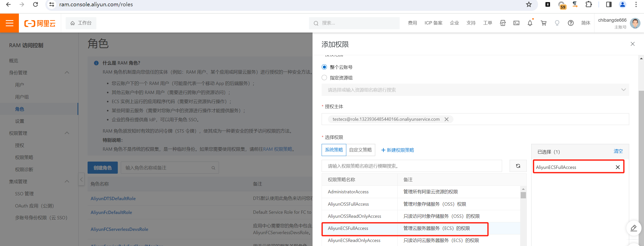Image resolution: width=644 pixels, height=246 pixels.
Task: Click the role name search input
Action: point(170,168)
